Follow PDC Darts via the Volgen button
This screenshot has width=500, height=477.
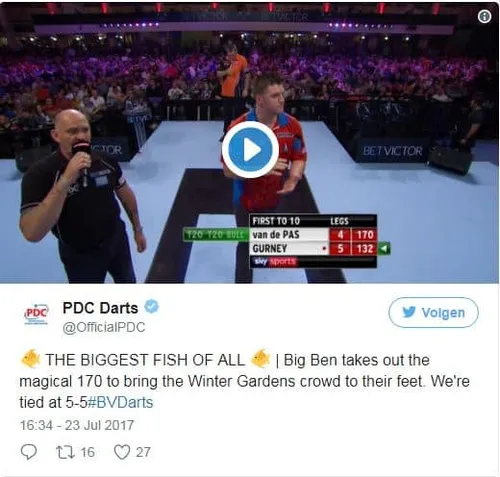[x=433, y=312]
